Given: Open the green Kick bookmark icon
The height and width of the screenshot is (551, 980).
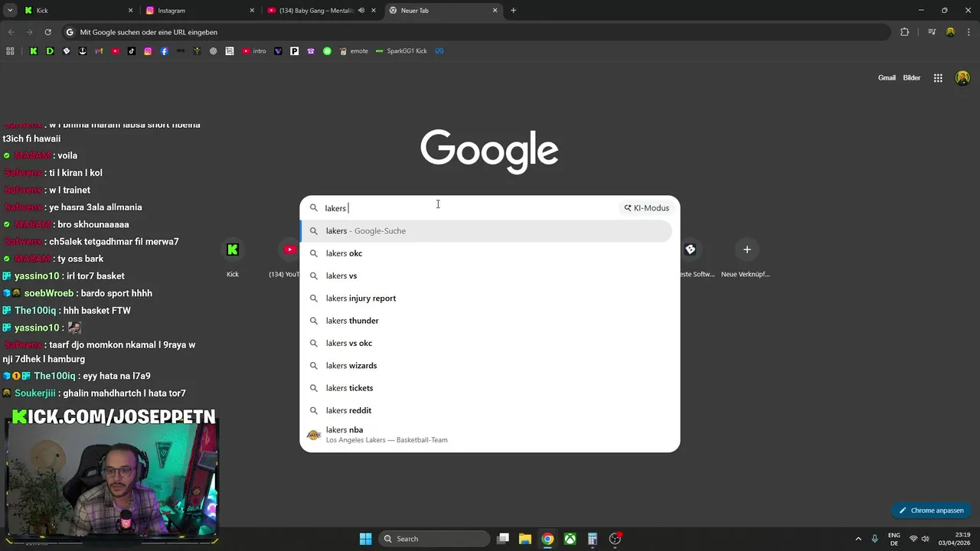Looking at the screenshot, I should 34,51.
